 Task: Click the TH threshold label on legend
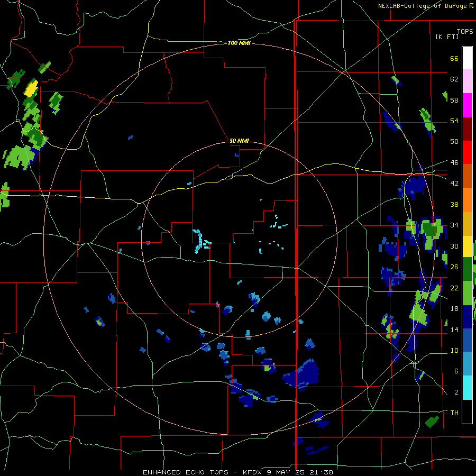454,413
